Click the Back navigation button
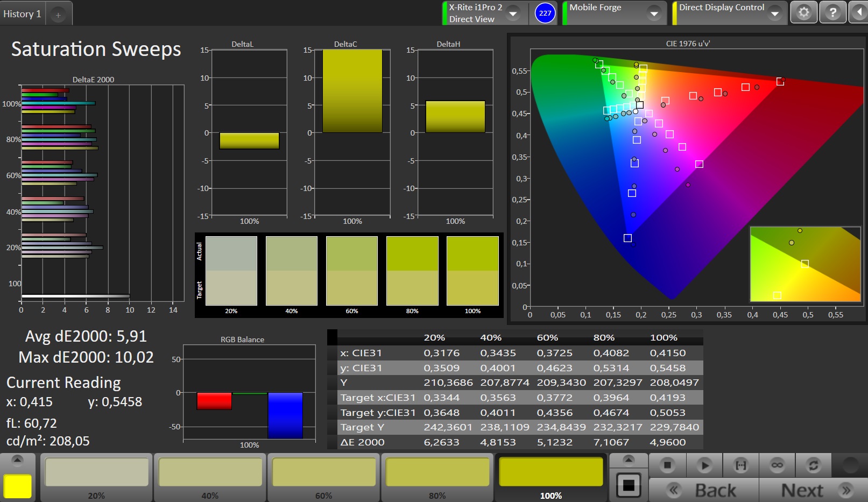The width and height of the screenshot is (868, 502). [x=703, y=490]
